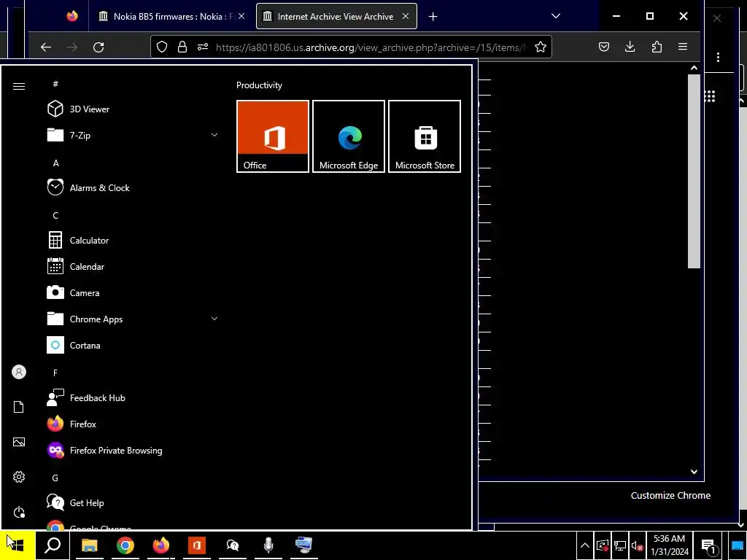
Task: Open the Microsoft Store tile
Action: (425, 136)
